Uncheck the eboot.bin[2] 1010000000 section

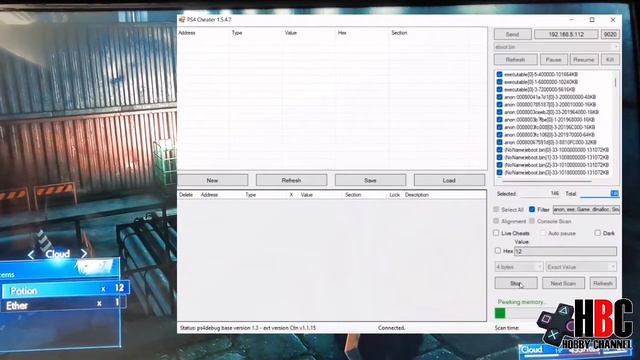point(499,165)
